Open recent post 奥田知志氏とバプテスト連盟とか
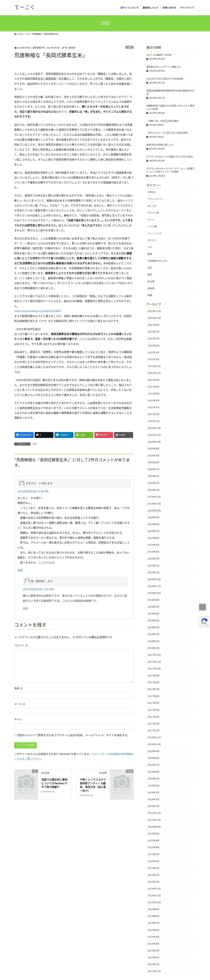This screenshot has width=210, height=980. (x=164, y=67)
